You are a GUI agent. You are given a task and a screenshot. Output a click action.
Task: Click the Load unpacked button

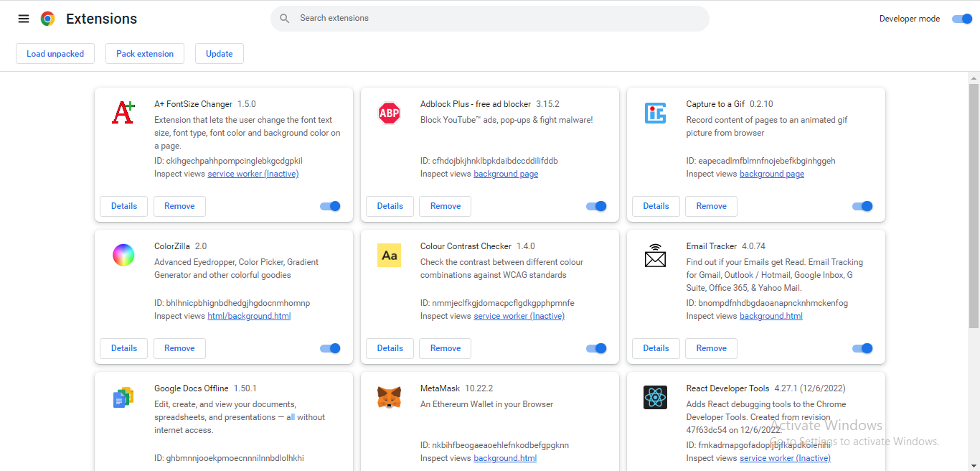click(55, 54)
